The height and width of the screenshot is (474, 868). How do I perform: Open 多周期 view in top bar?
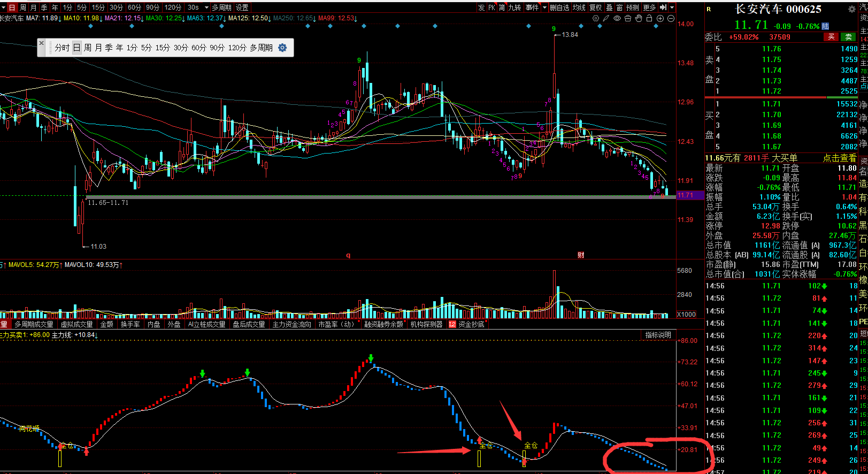[x=221, y=7]
